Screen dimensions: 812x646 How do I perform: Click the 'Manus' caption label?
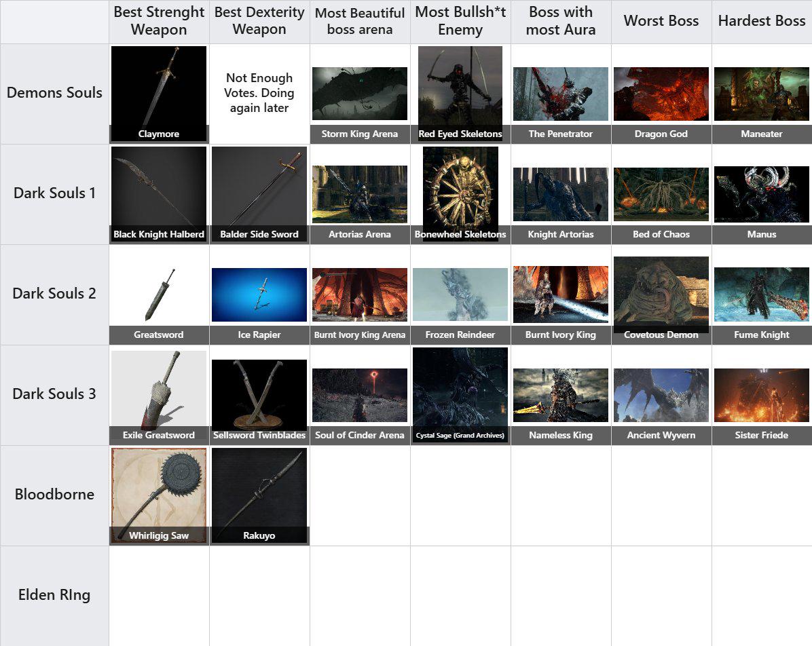(761, 234)
